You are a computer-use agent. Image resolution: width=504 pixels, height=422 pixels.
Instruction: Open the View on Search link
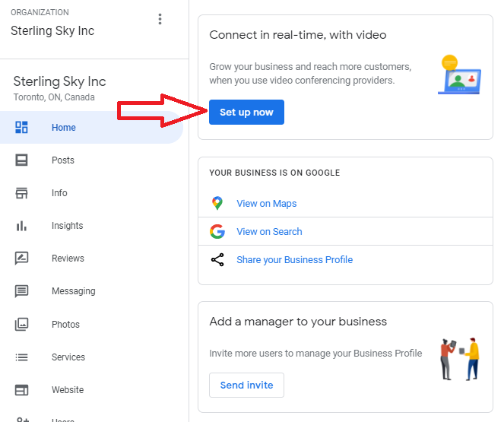point(269,231)
